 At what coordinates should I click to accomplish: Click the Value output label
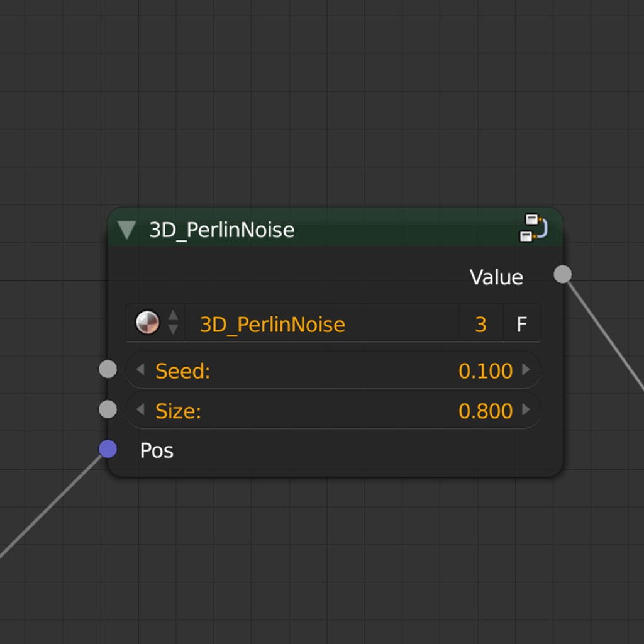pos(496,277)
